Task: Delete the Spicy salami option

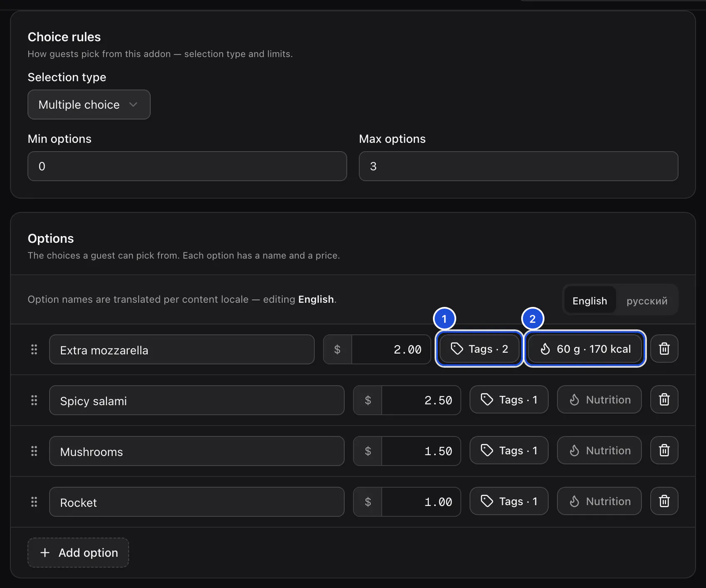Action: coord(664,400)
